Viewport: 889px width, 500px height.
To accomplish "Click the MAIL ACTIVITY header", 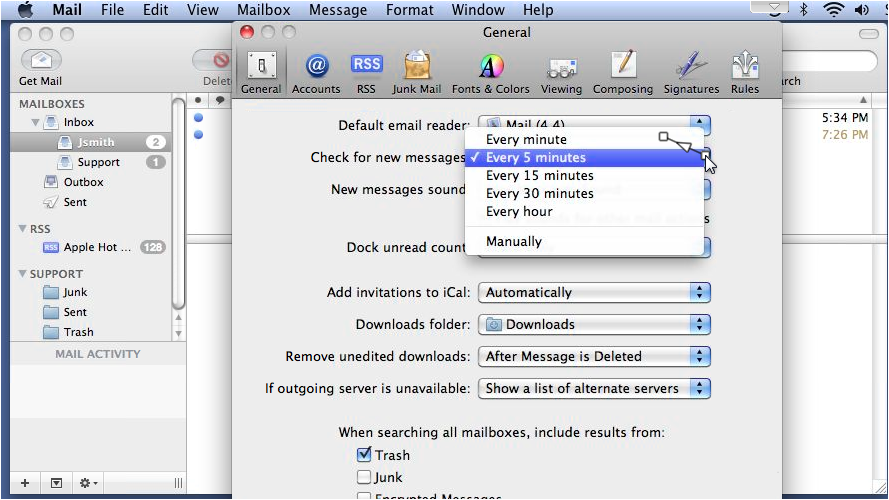I will coord(98,354).
